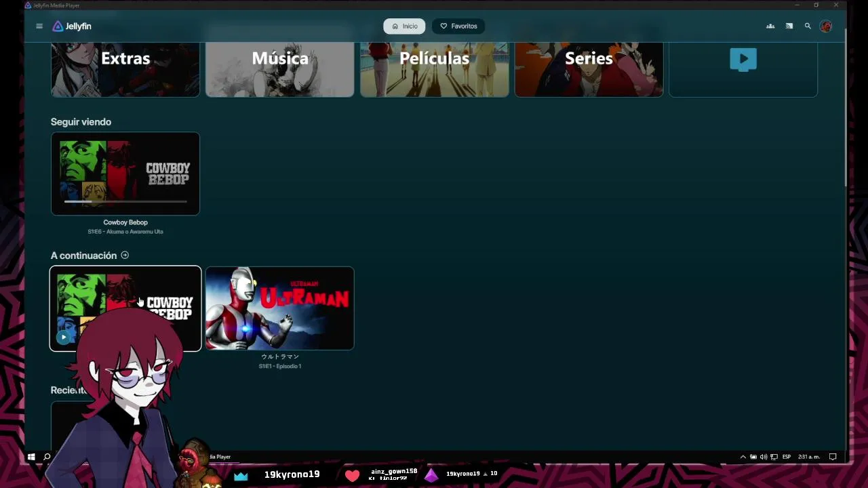Open the Música library
The image size is (868, 488).
[x=280, y=69]
